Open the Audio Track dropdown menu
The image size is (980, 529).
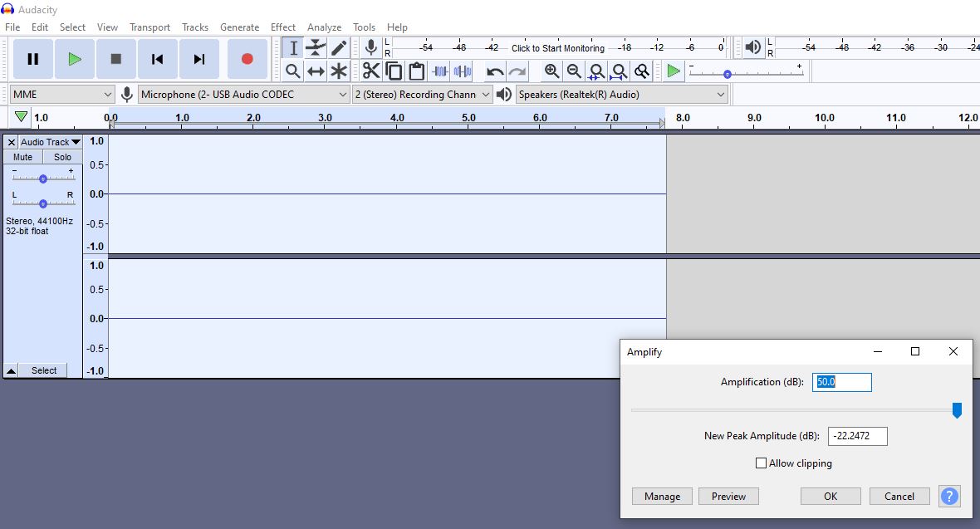pos(51,142)
